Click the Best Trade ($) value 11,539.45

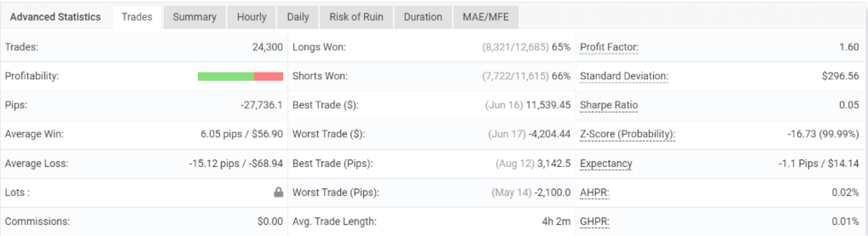pyautogui.click(x=548, y=106)
